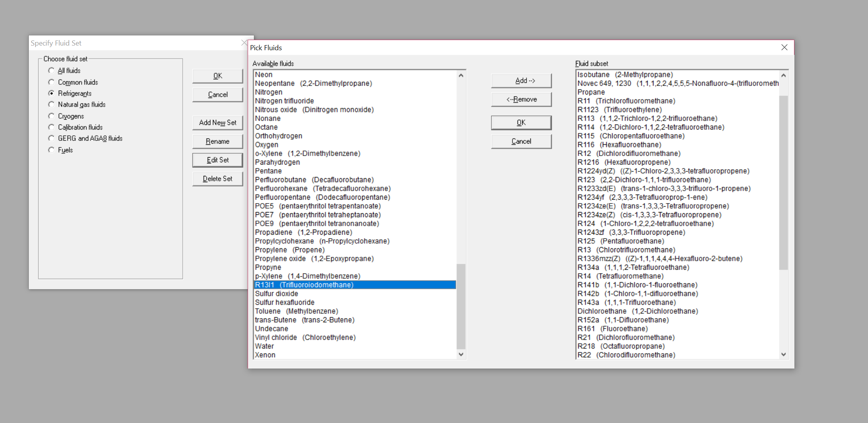The height and width of the screenshot is (423, 868).
Task: Click OK in Pick Fluids dialog
Action: point(521,123)
